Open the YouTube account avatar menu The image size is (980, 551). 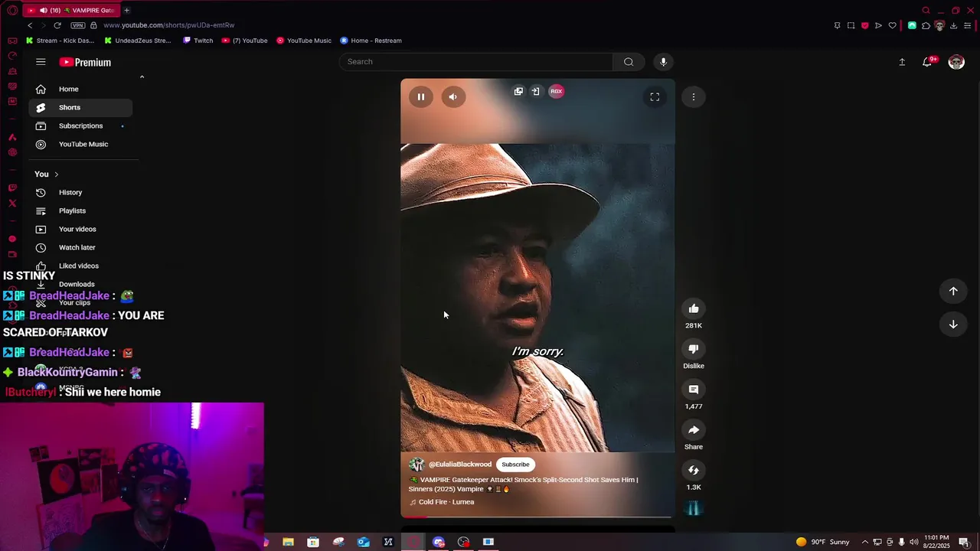point(956,62)
